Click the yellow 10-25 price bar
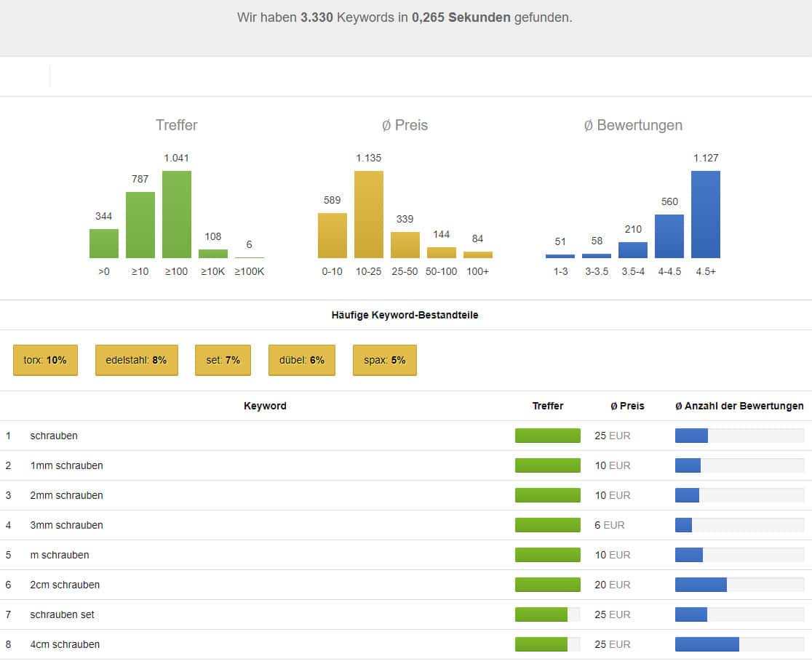 coord(368,215)
